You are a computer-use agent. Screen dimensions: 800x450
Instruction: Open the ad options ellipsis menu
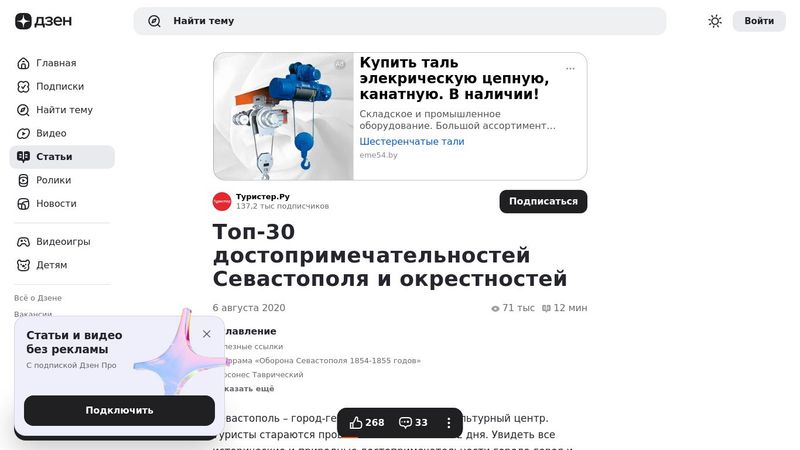pos(570,68)
